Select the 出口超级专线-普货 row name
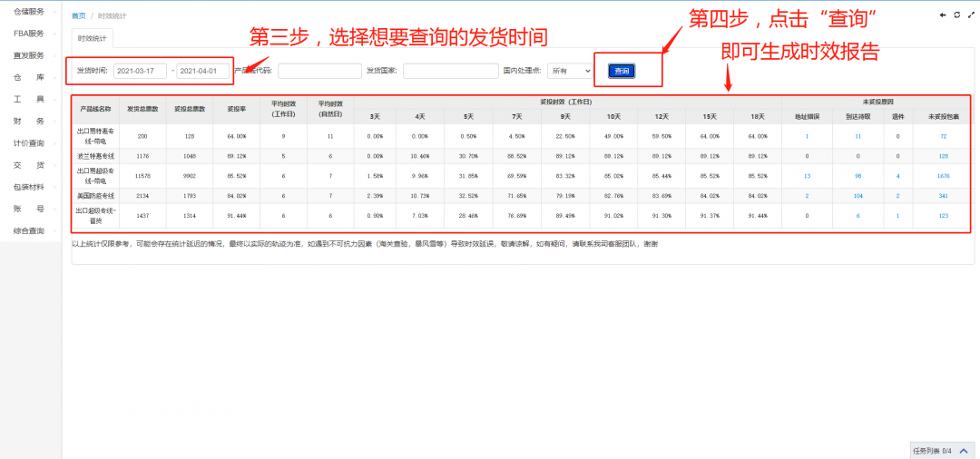This screenshot has height=459, width=980. coord(95,216)
